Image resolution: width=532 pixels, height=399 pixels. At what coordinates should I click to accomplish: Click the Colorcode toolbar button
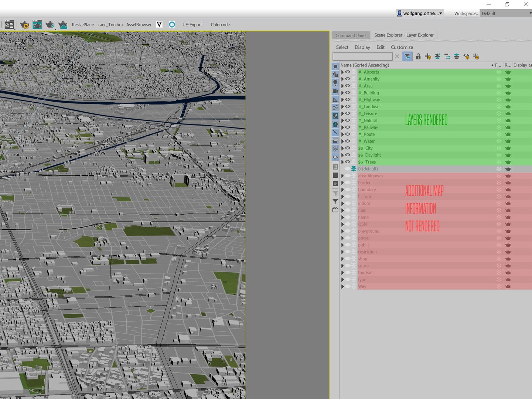(x=220, y=25)
